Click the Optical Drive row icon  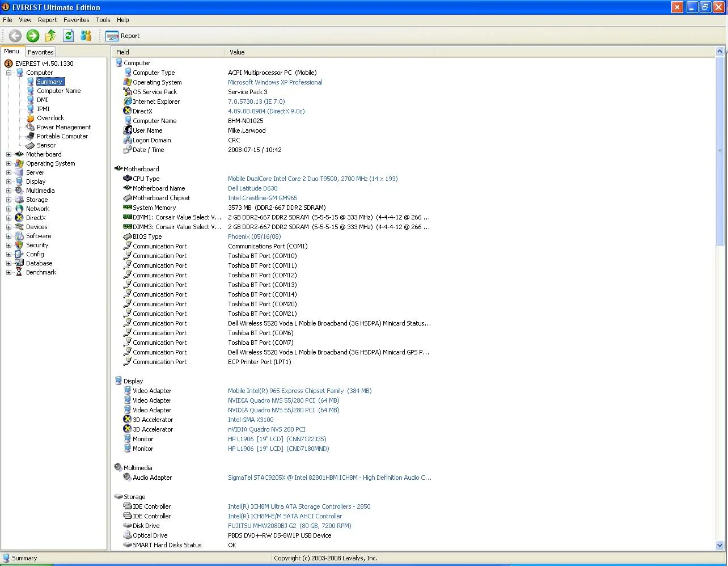(128, 535)
